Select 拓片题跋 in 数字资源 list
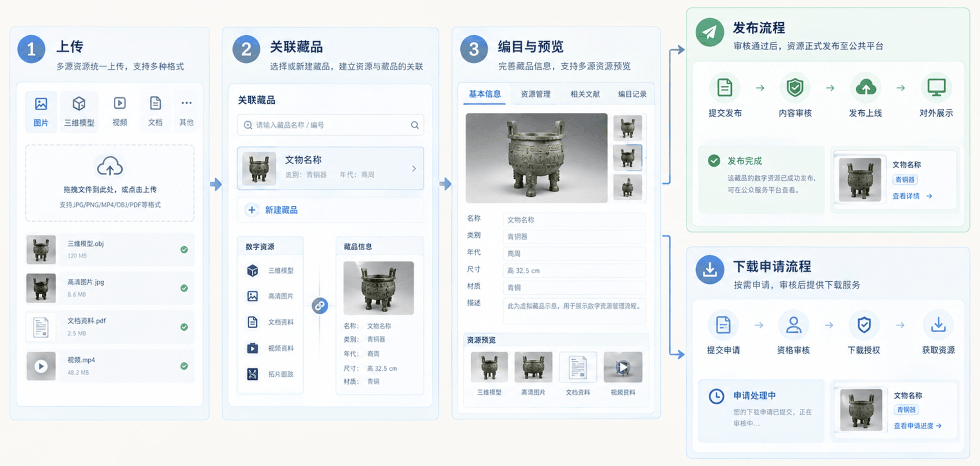The width and height of the screenshot is (980, 466). [271, 374]
